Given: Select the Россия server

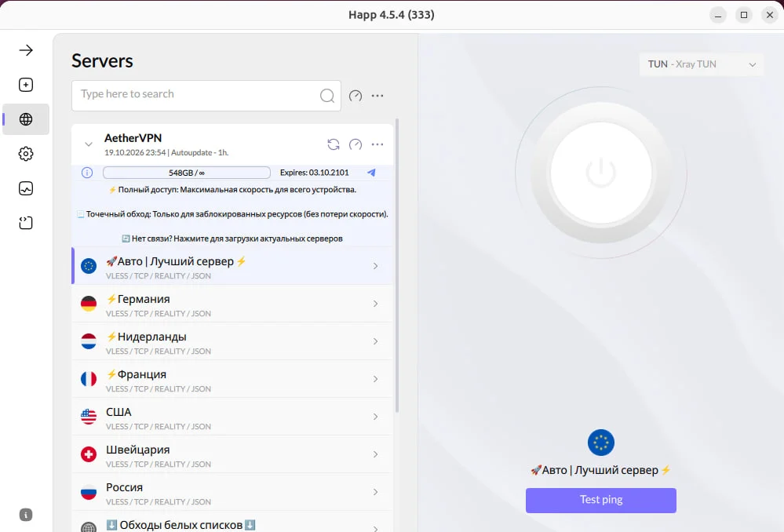Looking at the screenshot, I should (x=232, y=492).
